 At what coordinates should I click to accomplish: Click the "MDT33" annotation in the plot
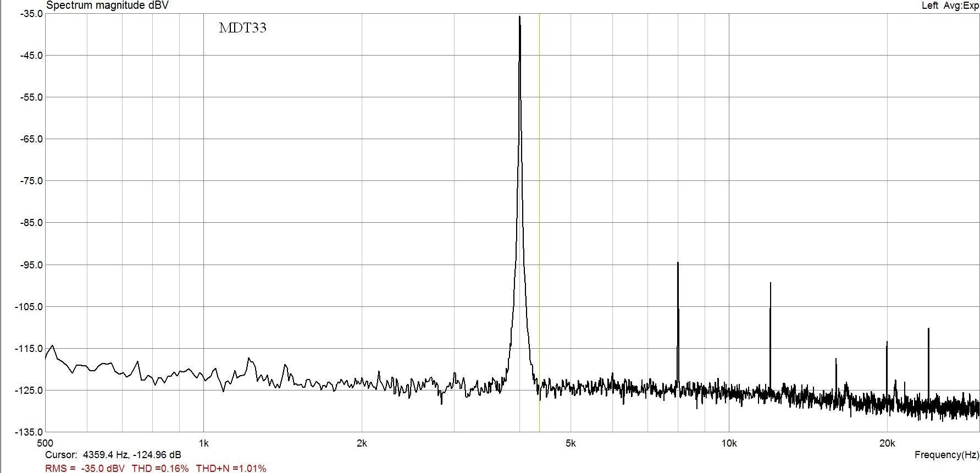tap(242, 28)
